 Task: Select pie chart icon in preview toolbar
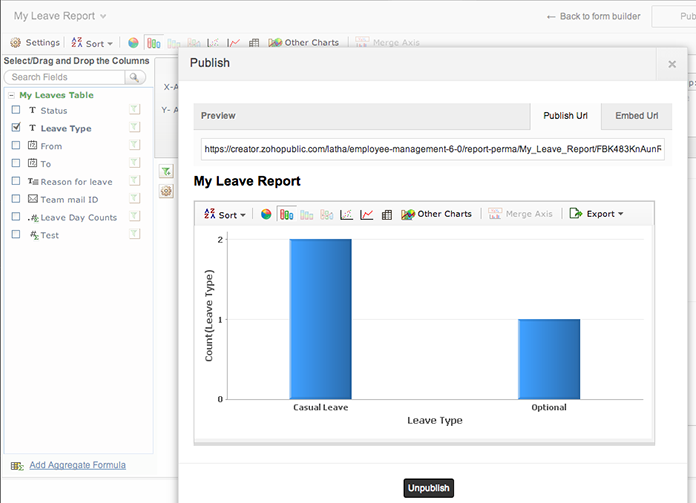click(266, 214)
